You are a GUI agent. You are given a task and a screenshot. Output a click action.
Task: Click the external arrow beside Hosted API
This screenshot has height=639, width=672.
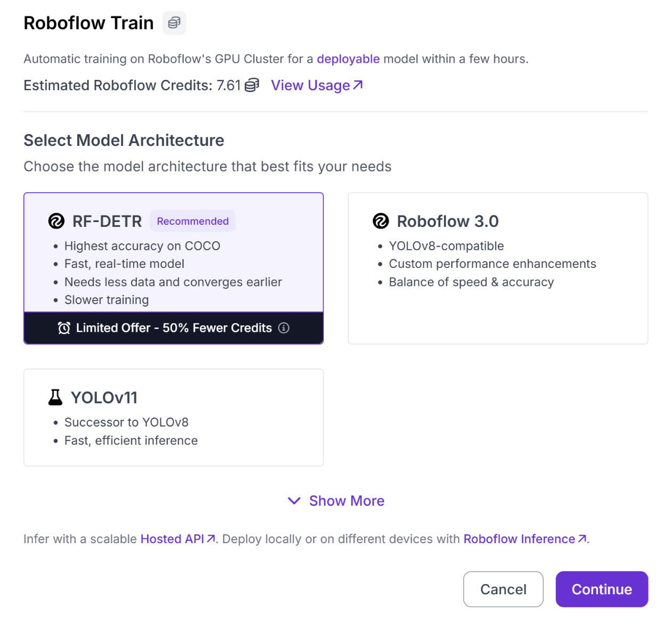click(x=211, y=539)
